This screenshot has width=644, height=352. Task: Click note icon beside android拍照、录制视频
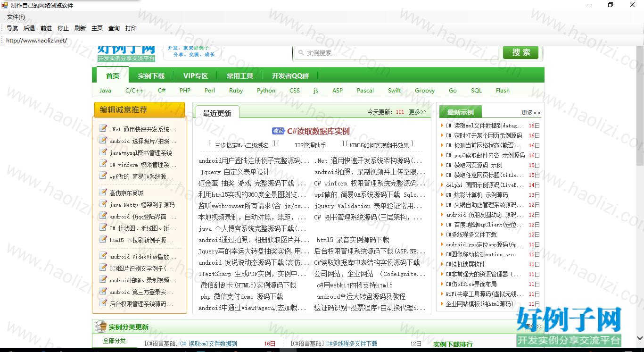point(103,279)
